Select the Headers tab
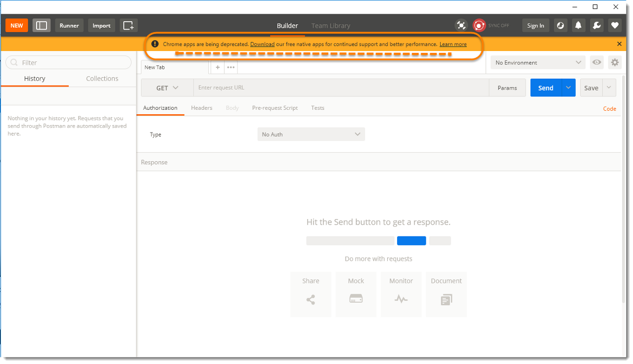 pyautogui.click(x=202, y=108)
